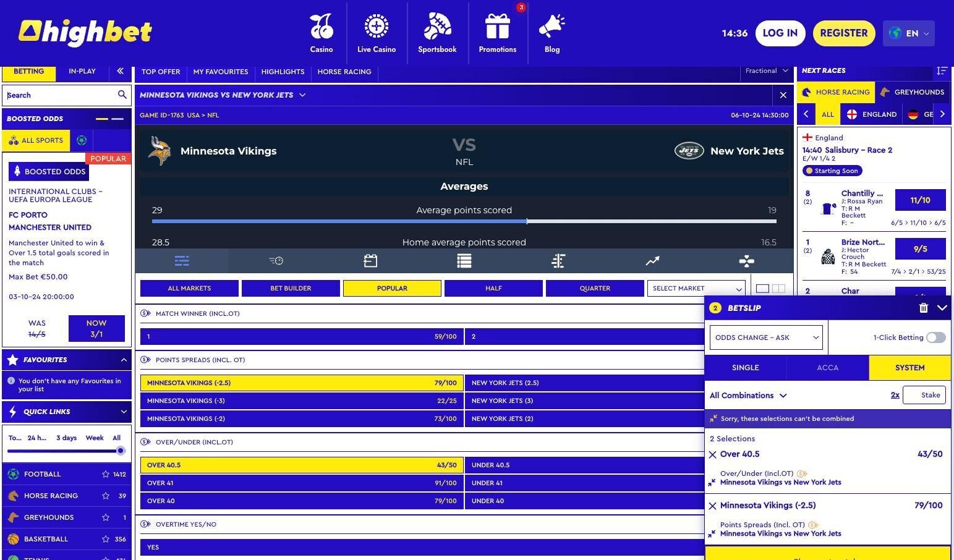Select Bet Builder market filter
Screen dimensions: 954x560
coord(291,289)
